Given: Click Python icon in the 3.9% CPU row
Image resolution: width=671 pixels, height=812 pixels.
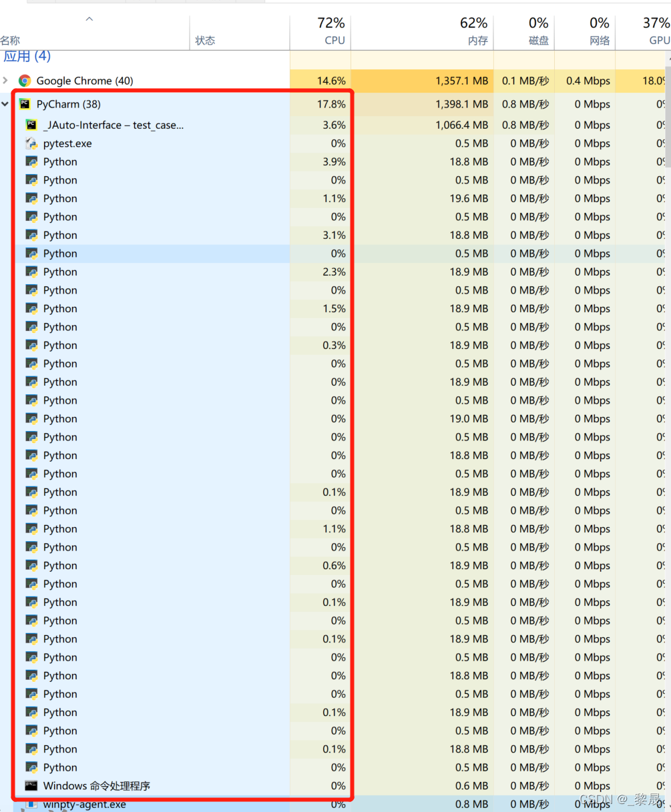Looking at the screenshot, I should coord(31,161).
